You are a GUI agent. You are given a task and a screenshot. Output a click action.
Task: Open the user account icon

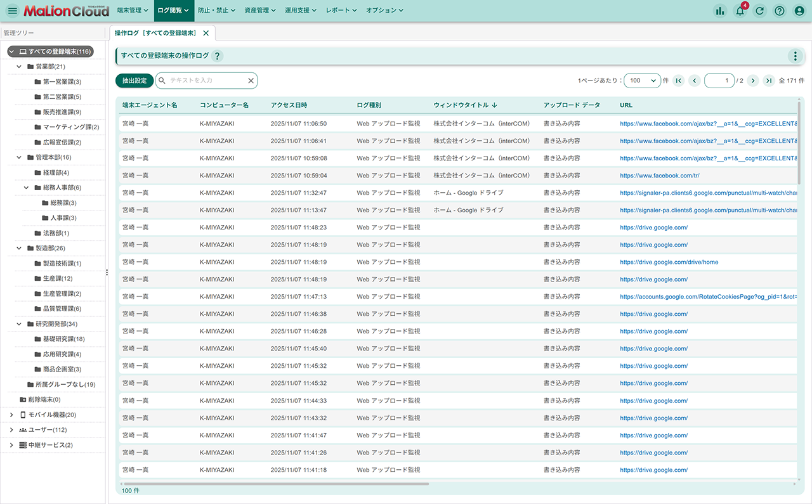pos(799,11)
